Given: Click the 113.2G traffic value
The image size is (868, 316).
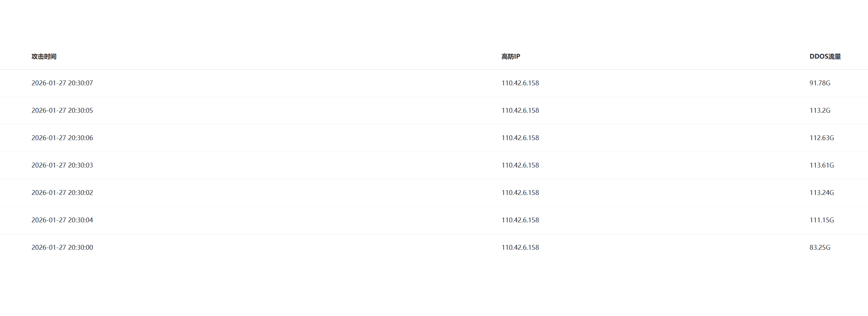Looking at the screenshot, I should (x=820, y=111).
